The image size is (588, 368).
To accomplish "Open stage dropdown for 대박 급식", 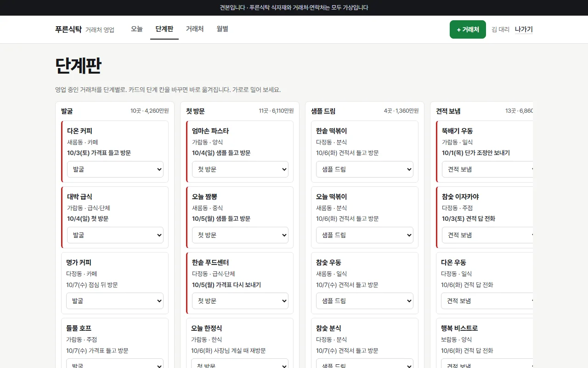I will (x=115, y=235).
